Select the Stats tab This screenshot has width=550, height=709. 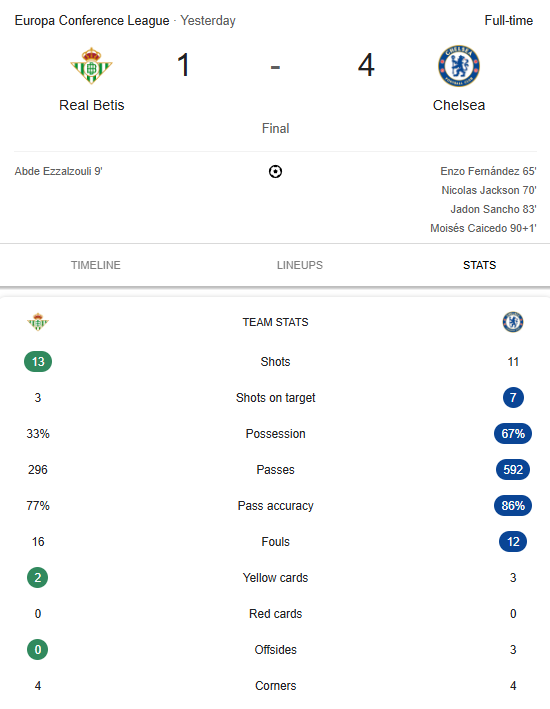(x=479, y=265)
